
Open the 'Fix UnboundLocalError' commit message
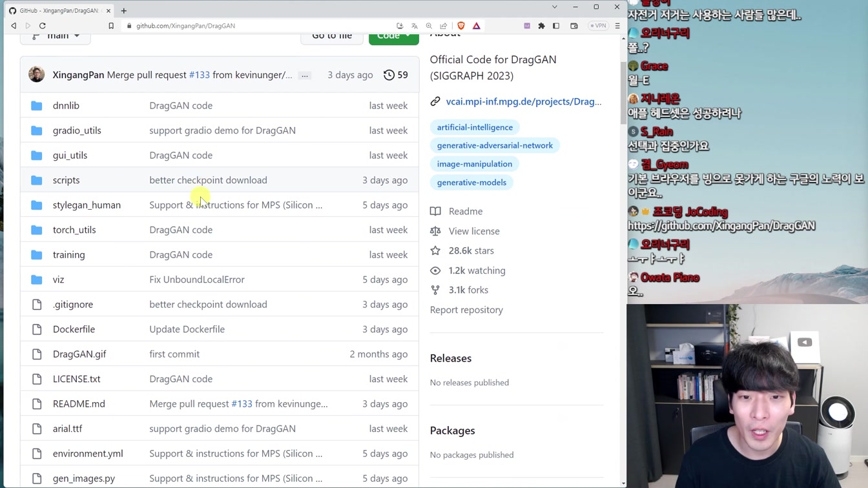pyautogui.click(x=197, y=280)
